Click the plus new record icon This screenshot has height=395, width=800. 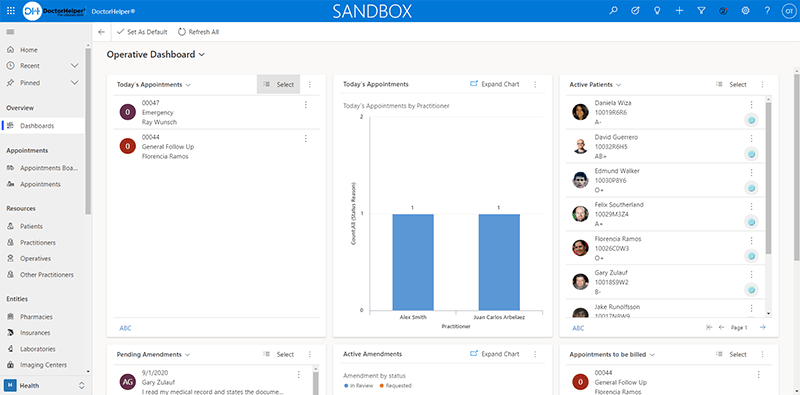point(679,11)
